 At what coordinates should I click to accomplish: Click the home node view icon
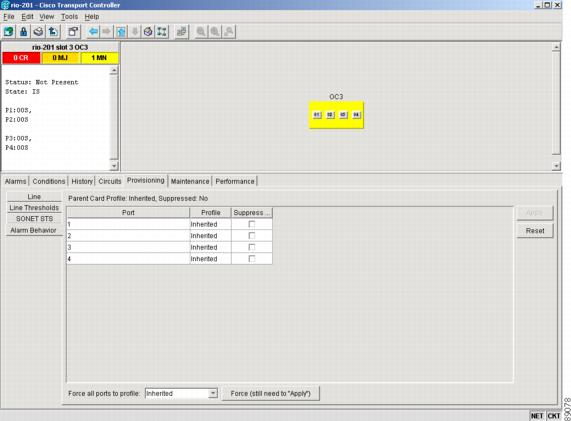click(x=148, y=32)
